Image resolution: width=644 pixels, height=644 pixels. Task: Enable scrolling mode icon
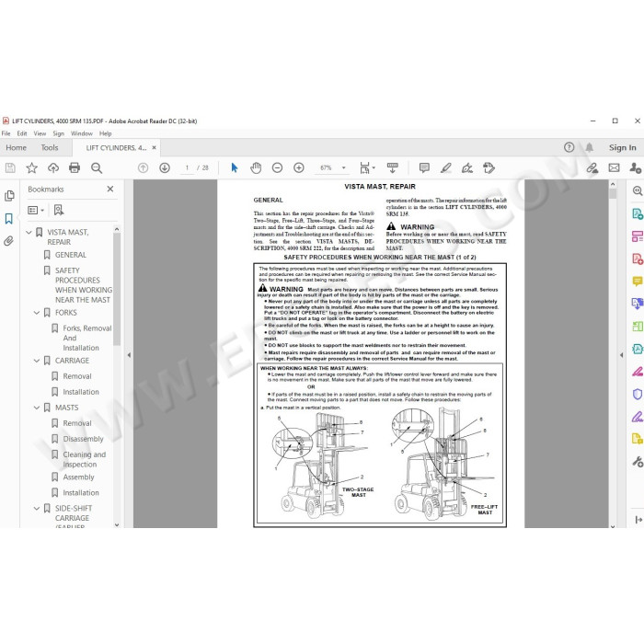(392, 167)
